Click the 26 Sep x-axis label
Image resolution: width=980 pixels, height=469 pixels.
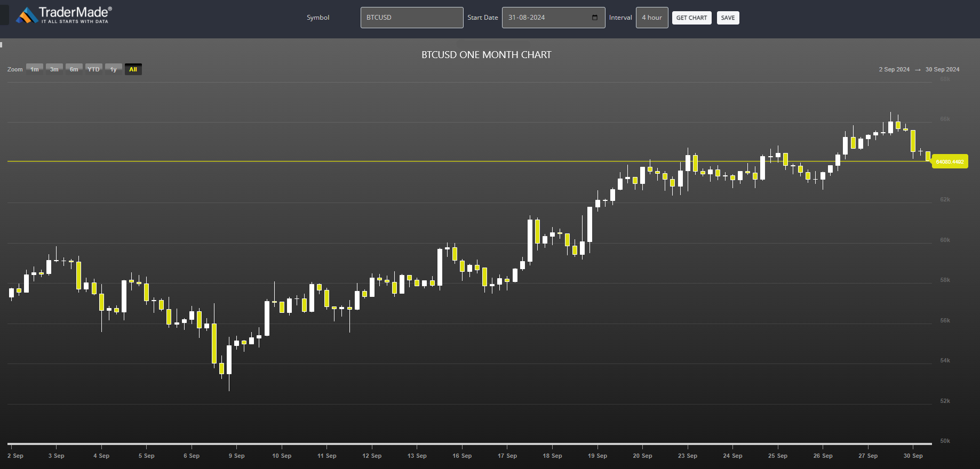[x=823, y=456]
